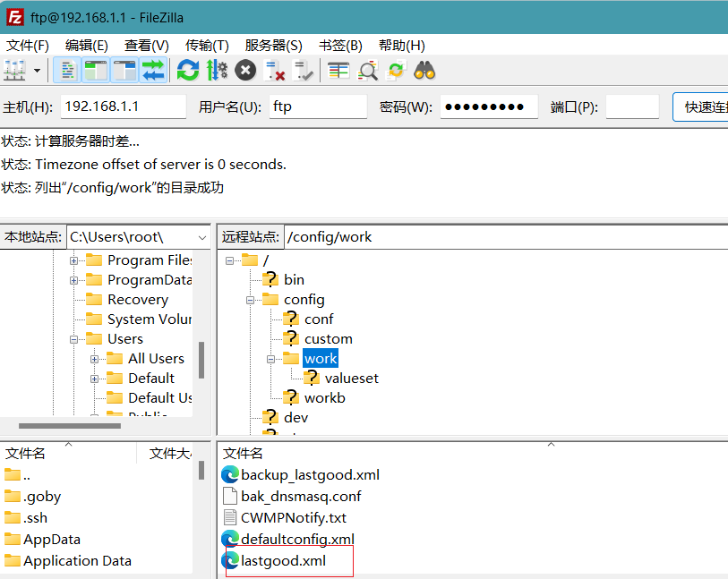
Task: Select workb folder in remote tree
Action: point(324,398)
